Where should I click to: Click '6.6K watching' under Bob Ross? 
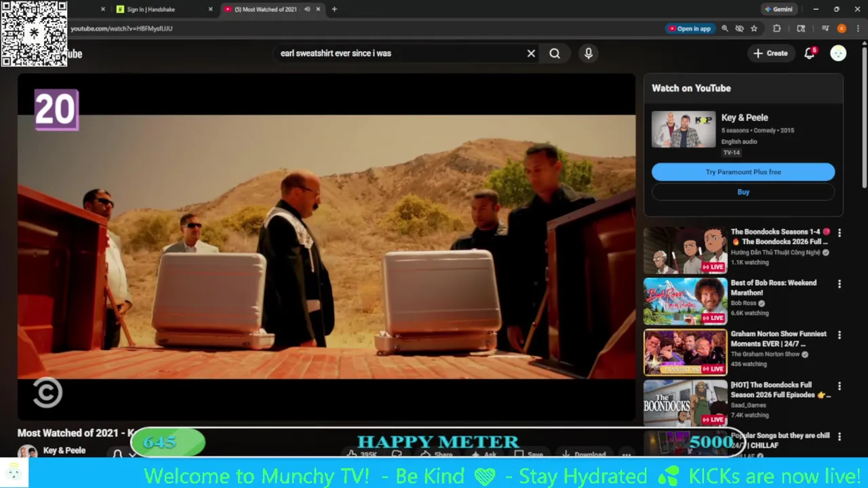click(749, 313)
